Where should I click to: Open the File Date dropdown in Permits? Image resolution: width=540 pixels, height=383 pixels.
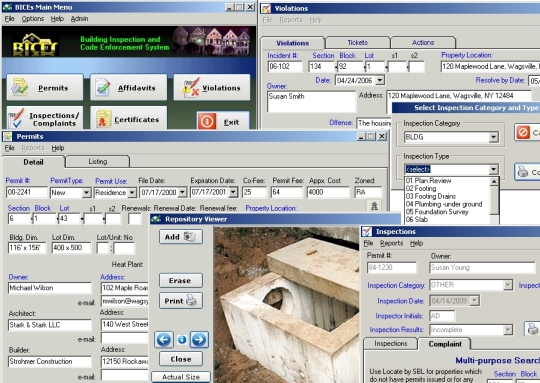coord(182,192)
